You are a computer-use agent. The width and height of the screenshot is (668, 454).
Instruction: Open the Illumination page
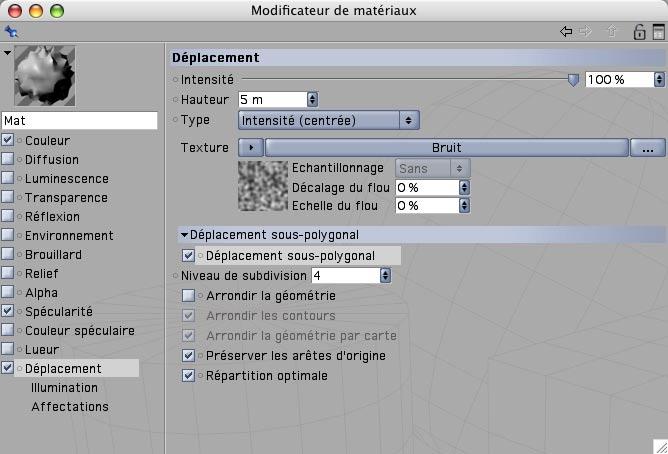[64, 388]
